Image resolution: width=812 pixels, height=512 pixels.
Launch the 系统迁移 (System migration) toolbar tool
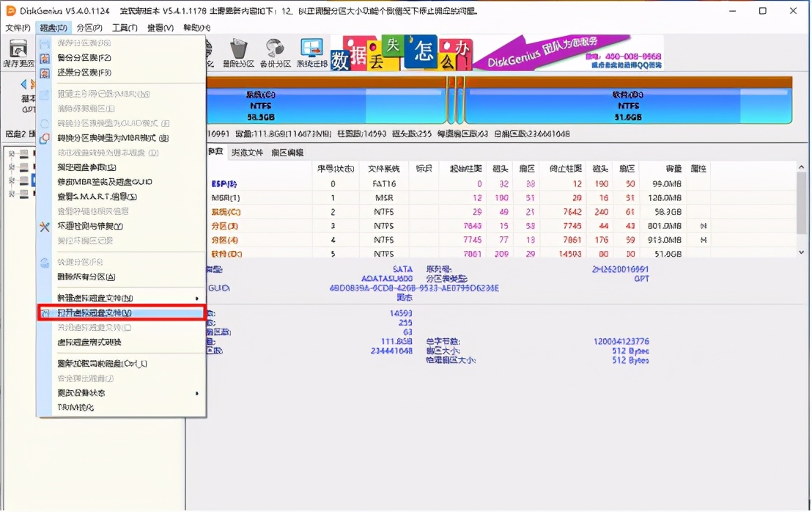click(311, 54)
